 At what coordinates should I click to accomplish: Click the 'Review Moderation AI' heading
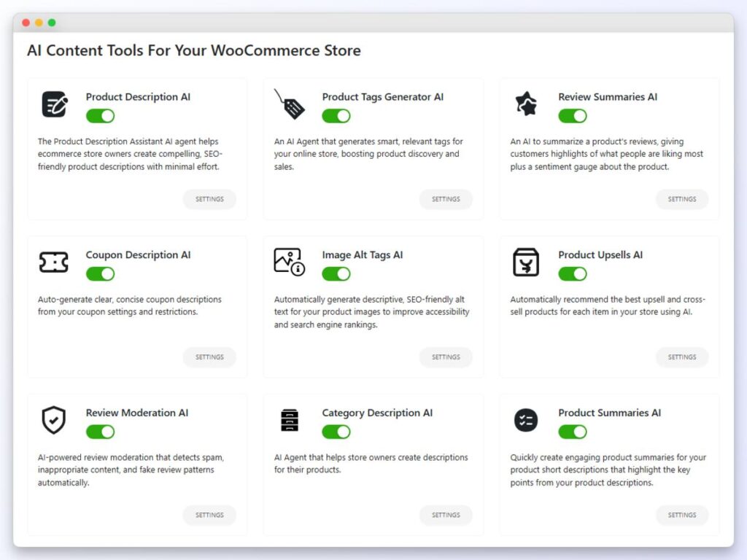point(137,413)
